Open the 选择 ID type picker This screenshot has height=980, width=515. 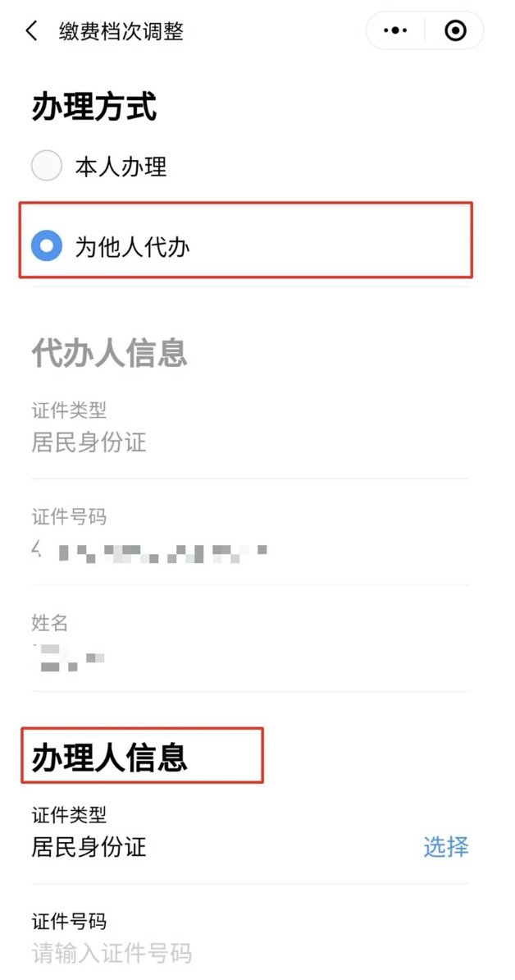(446, 847)
